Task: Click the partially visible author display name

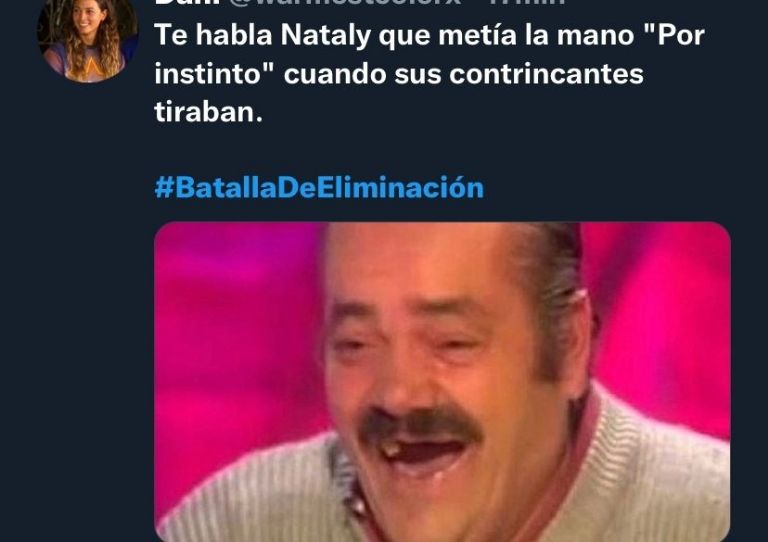Action: pos(189,2)
